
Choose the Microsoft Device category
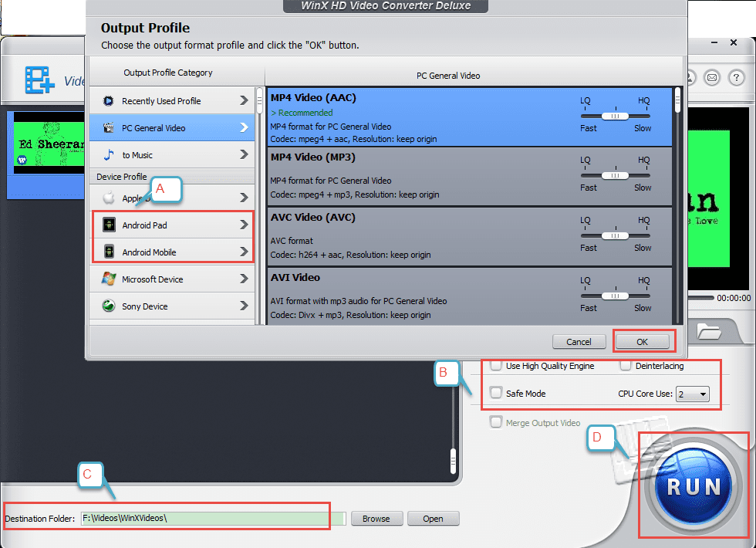click(x=172, y=279)
